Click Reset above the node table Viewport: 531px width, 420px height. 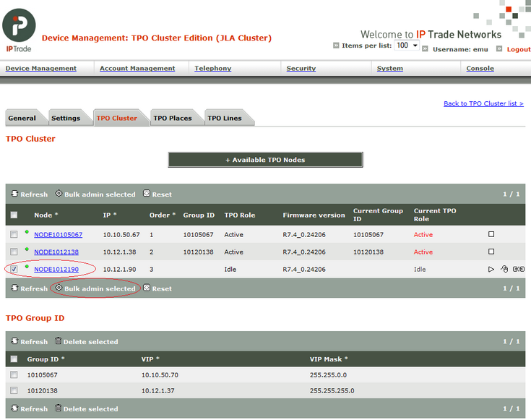click(157, 194)
